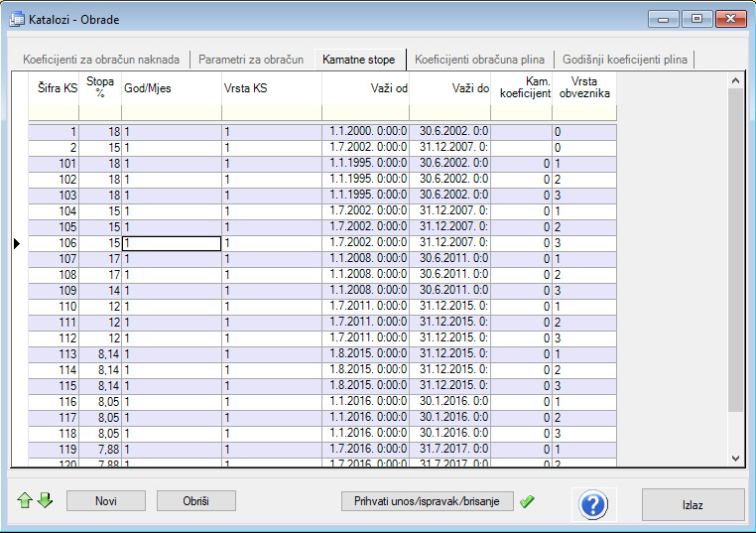756x533 pixels.
Task: Click Važi do '31.12.2015.' in row 112
Action: click(x=450, y=338)
